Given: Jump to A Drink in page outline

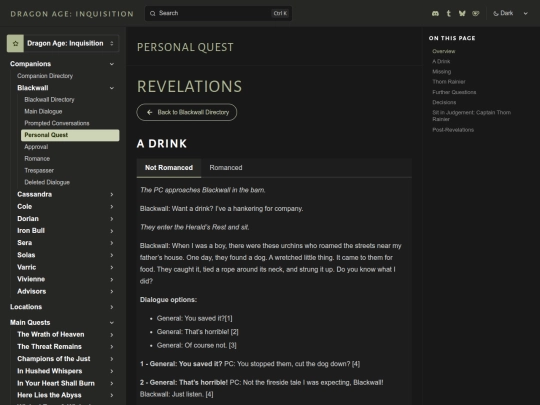Looking at the screenshot, I should [441, 62].
